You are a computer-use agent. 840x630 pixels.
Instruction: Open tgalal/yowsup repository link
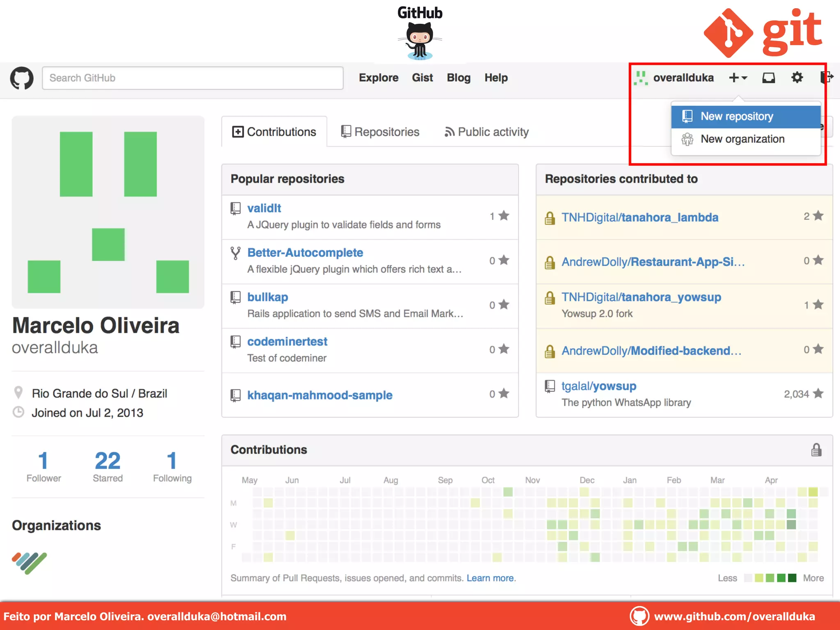tap(599, 386)
